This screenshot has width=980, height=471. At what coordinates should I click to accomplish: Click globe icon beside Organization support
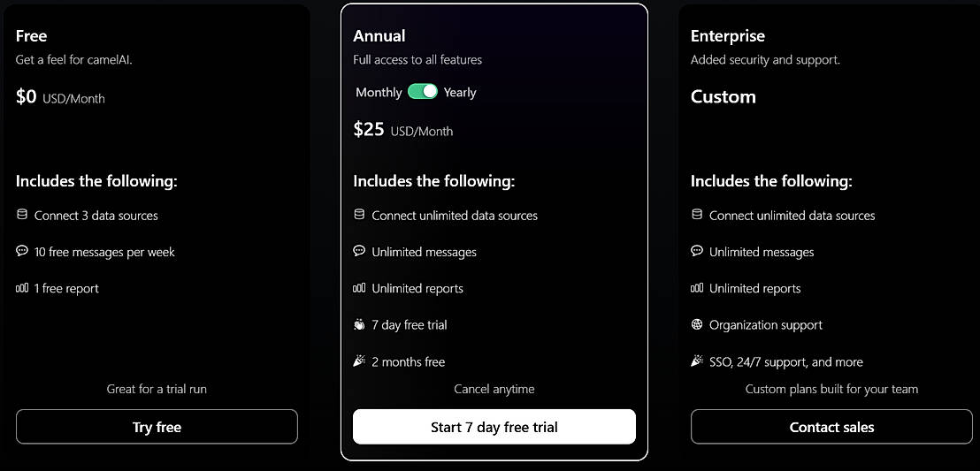coord(697,324)
